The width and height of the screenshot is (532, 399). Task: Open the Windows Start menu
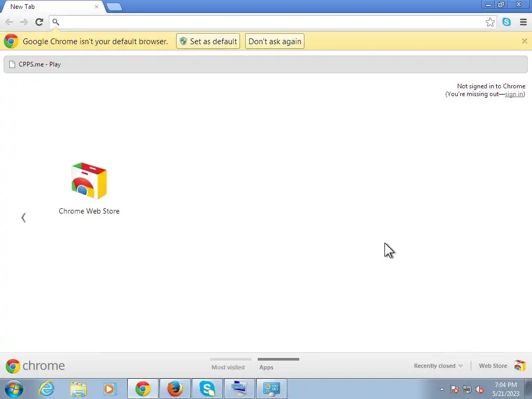[14, 389]
